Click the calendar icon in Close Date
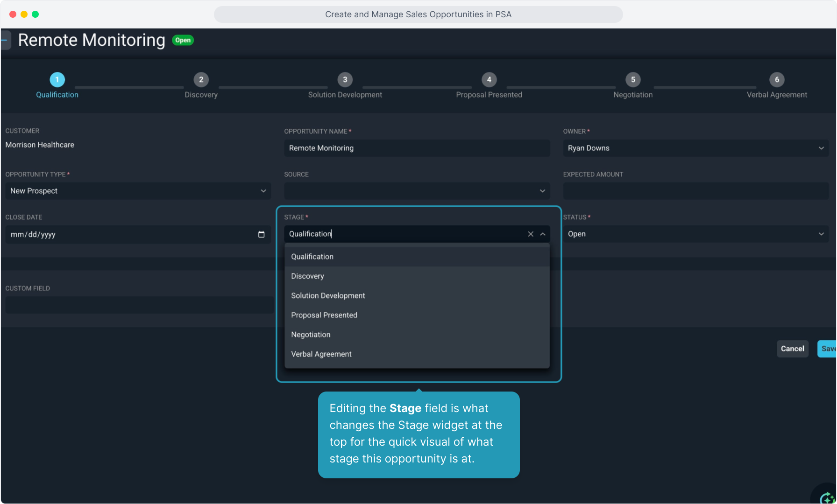 [x=261, y=234]
